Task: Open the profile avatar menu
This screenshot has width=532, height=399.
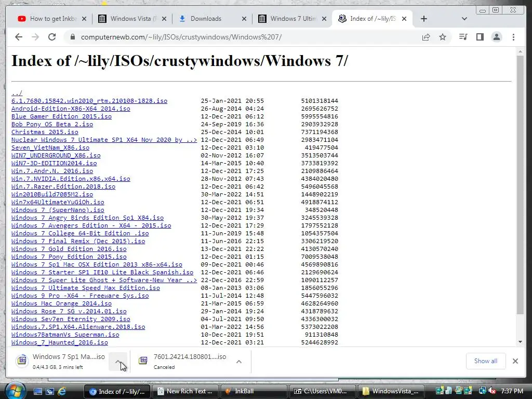Action: pyautogui.click(x=496, y=37)
